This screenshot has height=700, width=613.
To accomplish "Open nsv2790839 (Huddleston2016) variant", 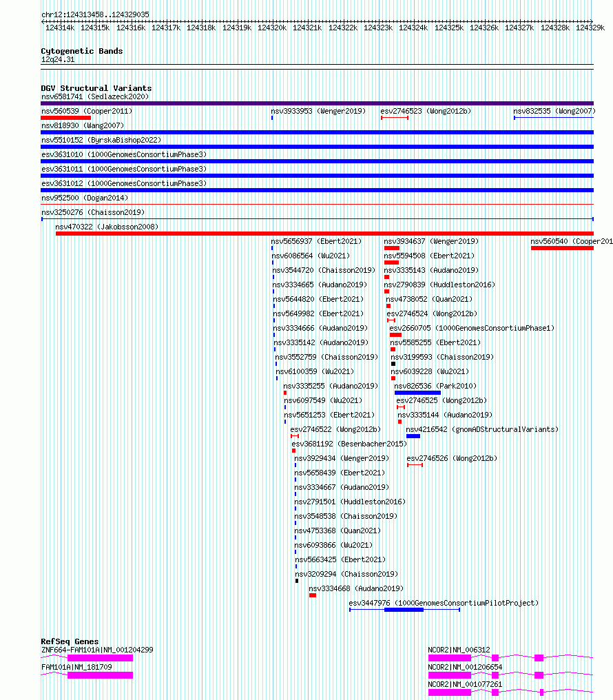I will [439, 285].
